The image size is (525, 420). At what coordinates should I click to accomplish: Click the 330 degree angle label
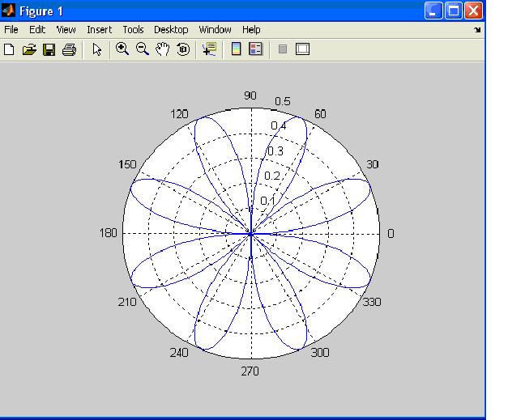(372, 302)
